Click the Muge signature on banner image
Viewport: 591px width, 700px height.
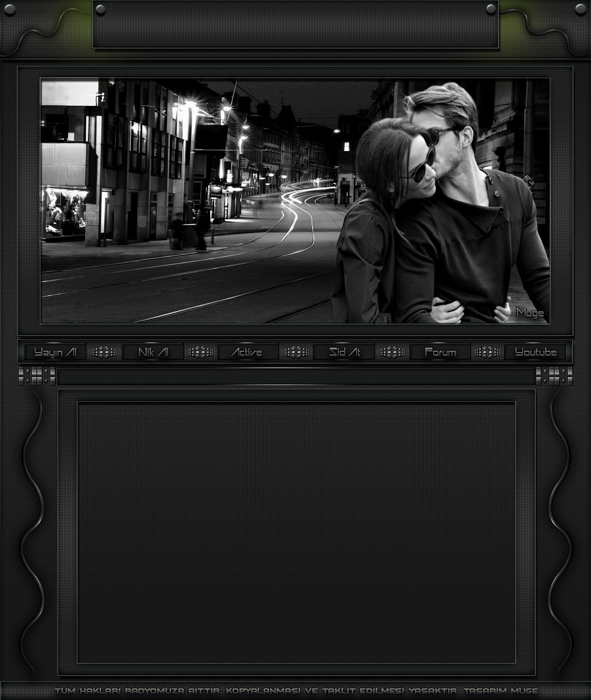click(530, 312)
